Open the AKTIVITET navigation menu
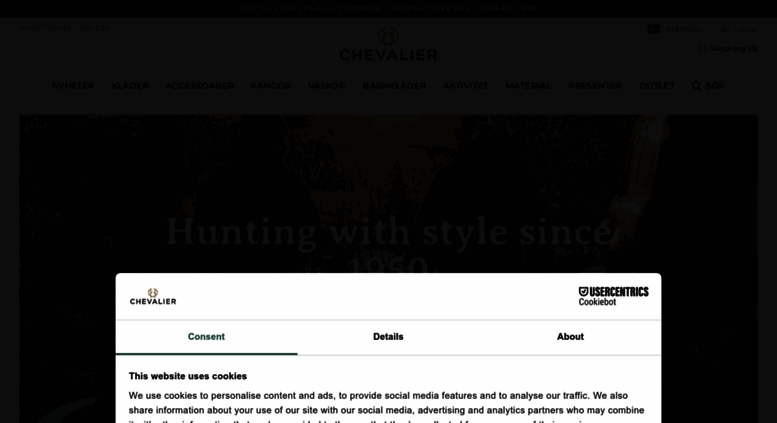This screenshot has width=777, height=423. [x=465, y=86]
